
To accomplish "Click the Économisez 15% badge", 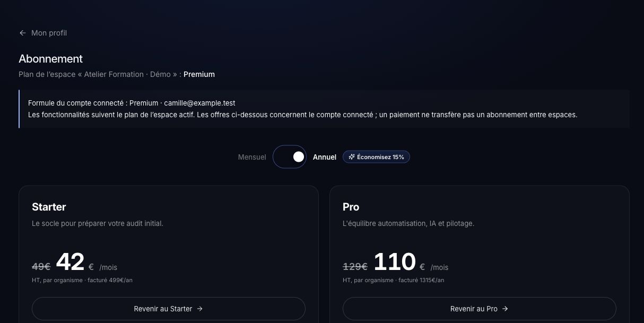I will click(376, 157).
